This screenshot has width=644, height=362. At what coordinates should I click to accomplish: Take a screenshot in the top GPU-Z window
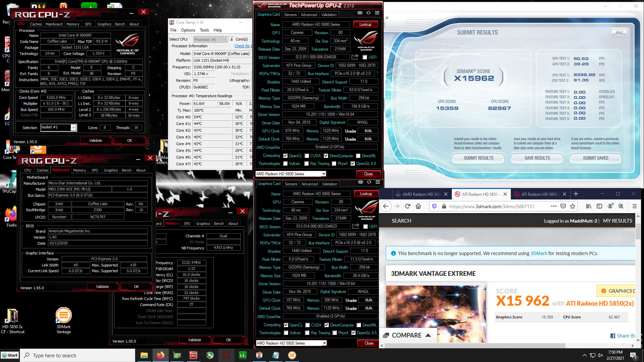(360, 13)
